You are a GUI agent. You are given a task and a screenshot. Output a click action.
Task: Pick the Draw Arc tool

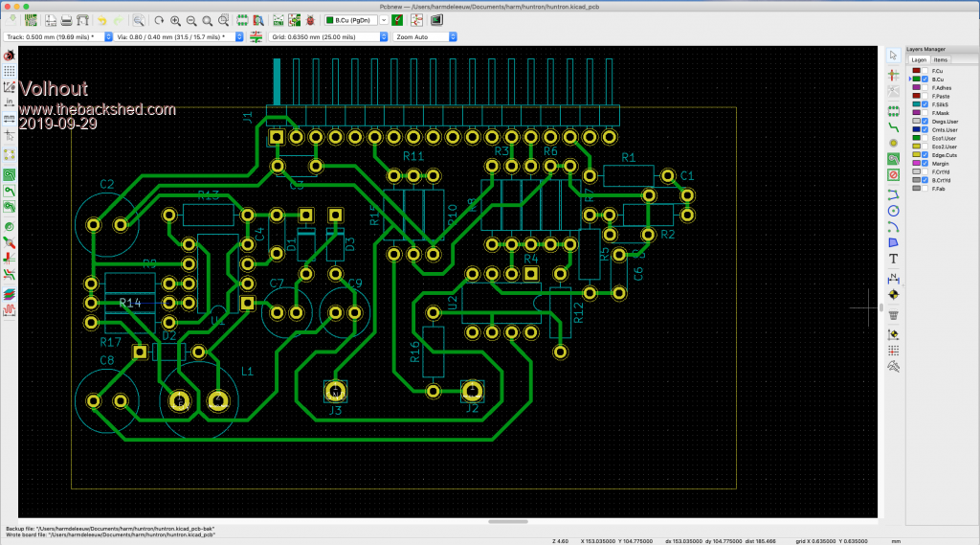[x=893, y=226]
